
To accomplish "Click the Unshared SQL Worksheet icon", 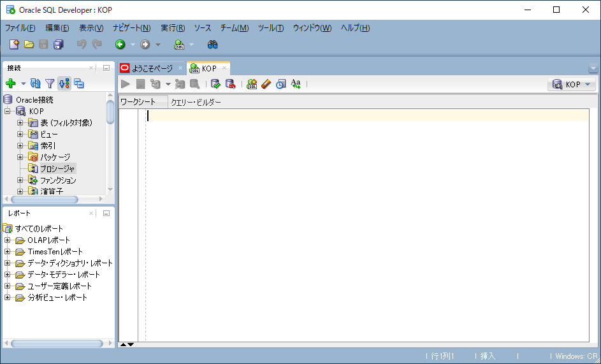I will point(252,84).
